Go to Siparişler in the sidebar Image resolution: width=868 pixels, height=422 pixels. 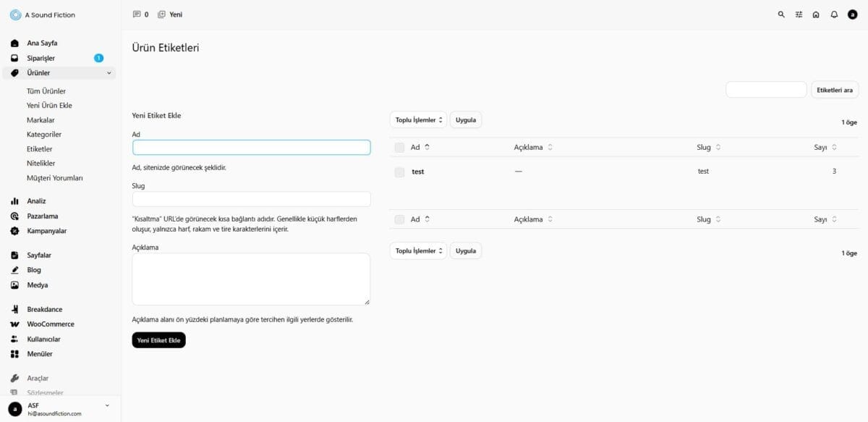coord(41,58)
